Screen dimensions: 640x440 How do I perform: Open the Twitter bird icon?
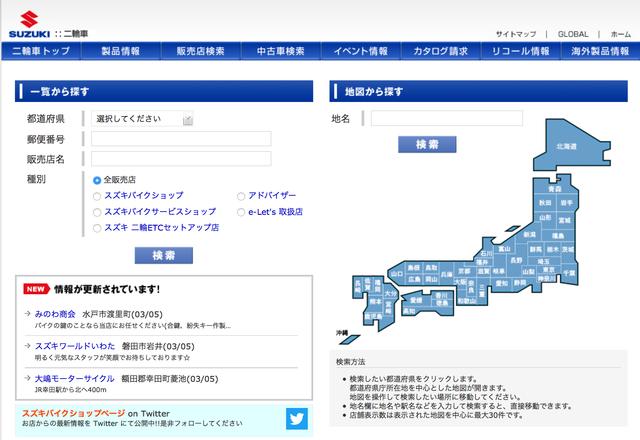click(x=297, y=419)
